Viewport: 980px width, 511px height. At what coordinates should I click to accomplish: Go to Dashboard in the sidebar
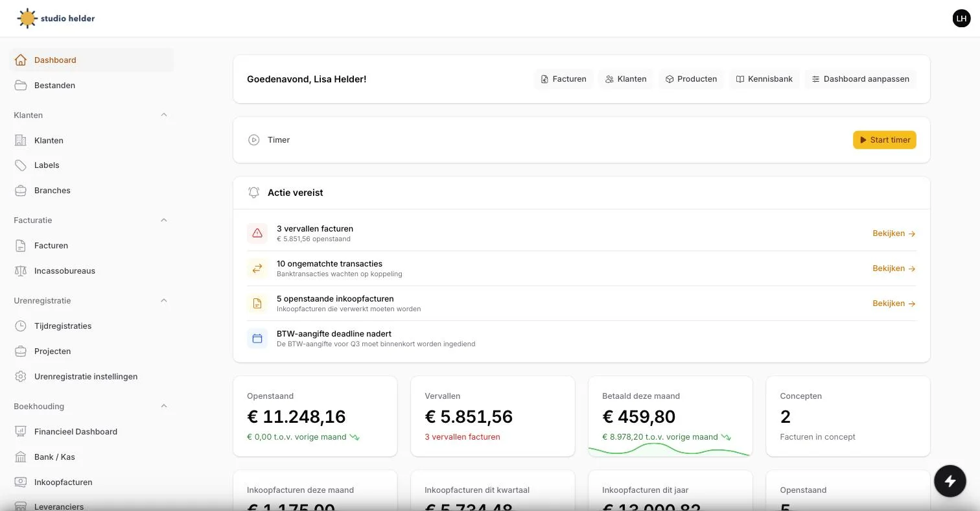(91, 60)
